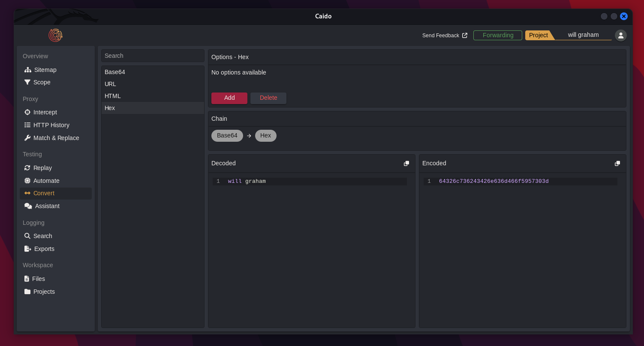Viewport: 644px width, 346px height.
Task: Click the Projects folder icon
Action: (27, 292)
